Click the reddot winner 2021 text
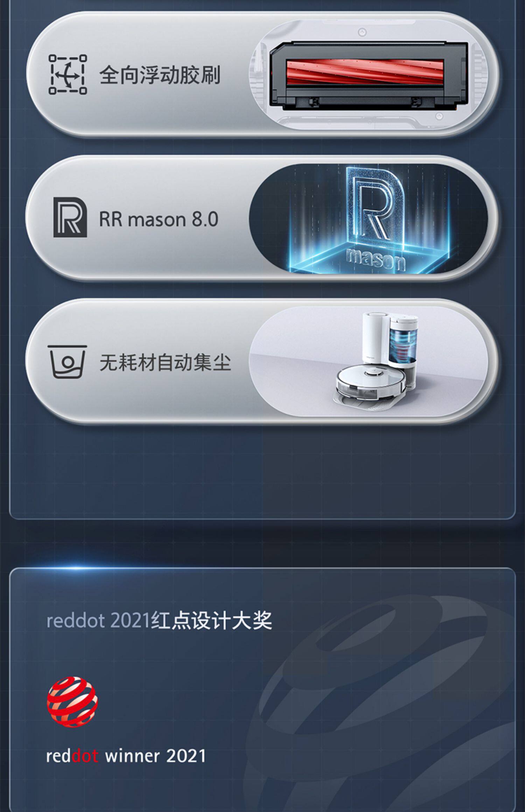The height and width of the screenshot is (812, 525). 126,756
